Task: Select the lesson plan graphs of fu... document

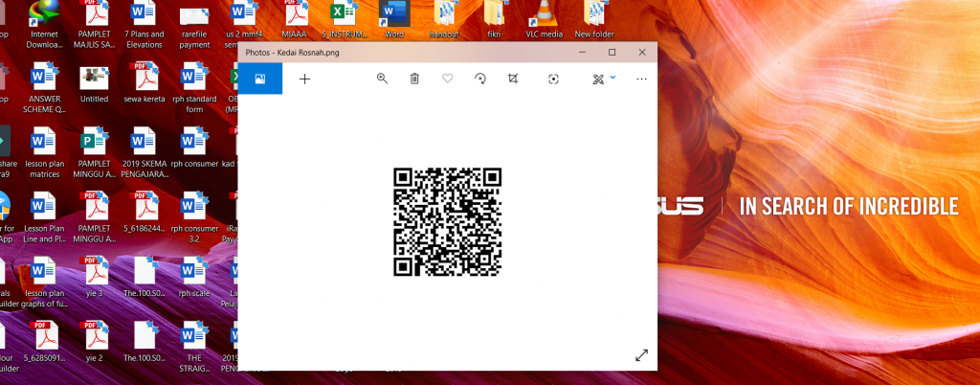Action: 44,283
